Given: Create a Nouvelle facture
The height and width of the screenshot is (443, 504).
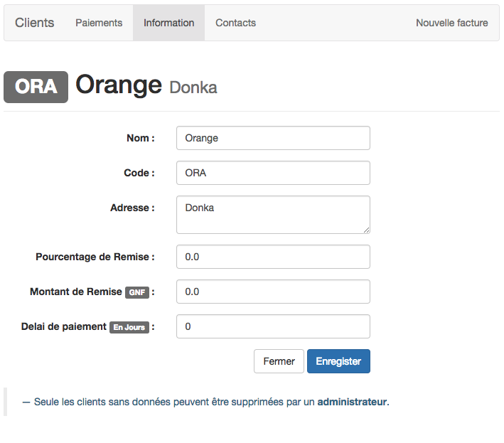Looking at the screenshot, I should pos(451,23).
